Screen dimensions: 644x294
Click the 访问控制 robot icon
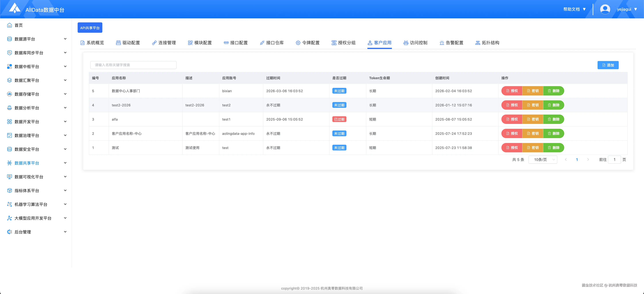pos(406,43)
